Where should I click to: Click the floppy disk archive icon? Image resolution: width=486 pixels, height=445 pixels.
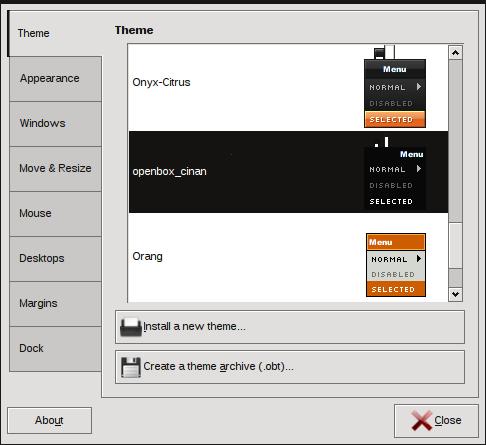pyautogui.click(x=131, y=367)
